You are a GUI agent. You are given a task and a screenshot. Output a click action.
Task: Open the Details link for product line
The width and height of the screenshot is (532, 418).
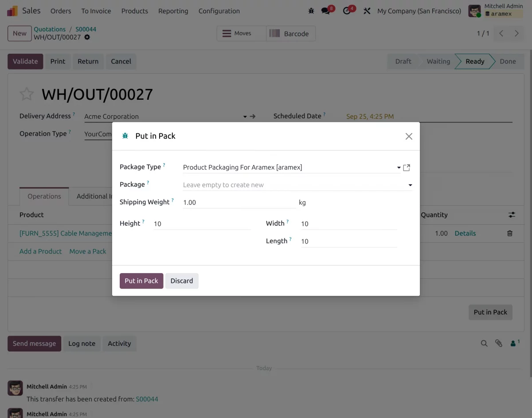point(465,234)
